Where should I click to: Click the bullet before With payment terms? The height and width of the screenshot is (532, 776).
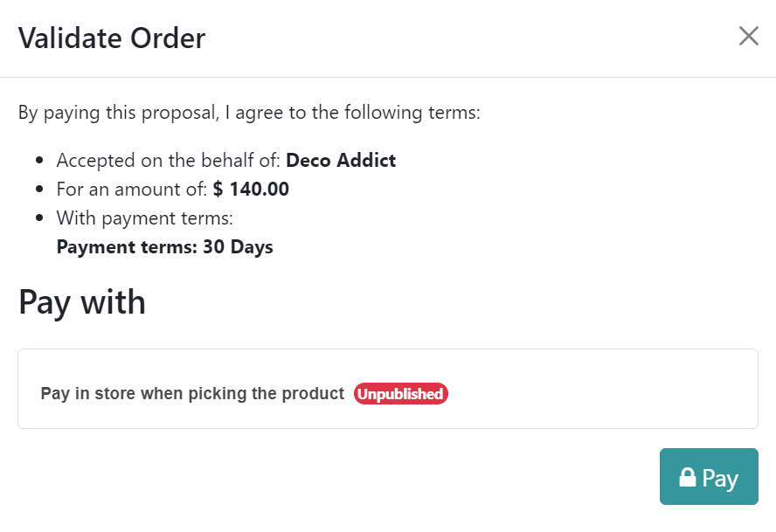click(39, 219)
